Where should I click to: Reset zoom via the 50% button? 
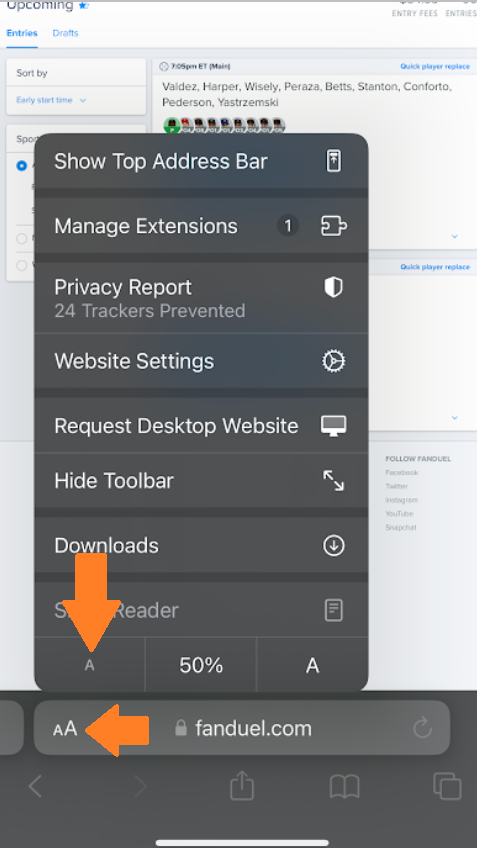click(x=201, y=665)
